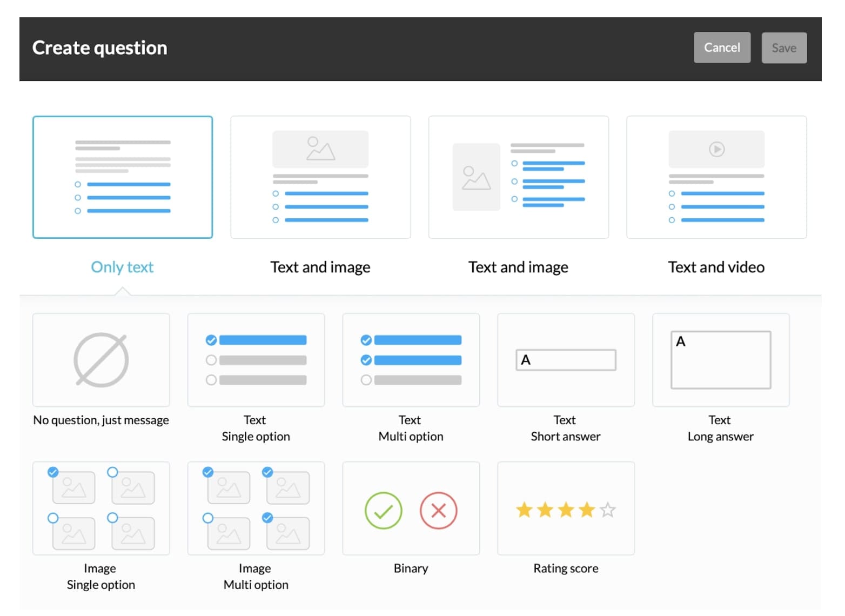Screen dimensions: 845x616
Task: Choose the Binary question type card
Action: 411,508
